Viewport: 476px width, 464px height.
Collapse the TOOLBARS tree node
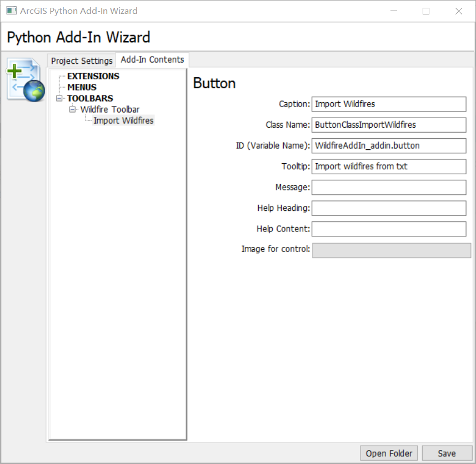[59, 98]
